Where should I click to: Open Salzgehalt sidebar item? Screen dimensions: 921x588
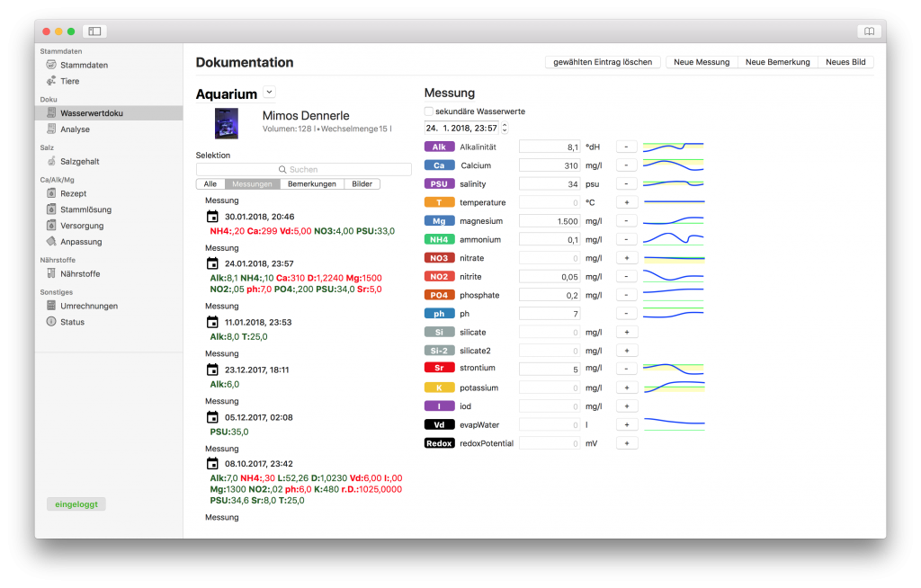coord(79,162)
